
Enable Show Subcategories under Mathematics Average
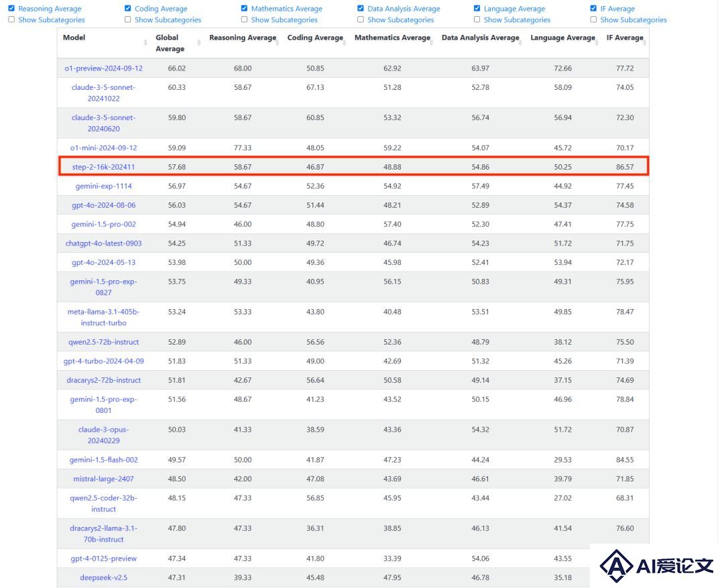244,19
